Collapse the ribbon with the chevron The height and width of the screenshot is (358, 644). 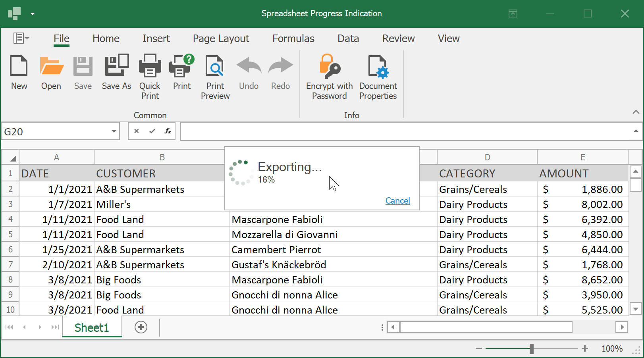pos(636,112)
